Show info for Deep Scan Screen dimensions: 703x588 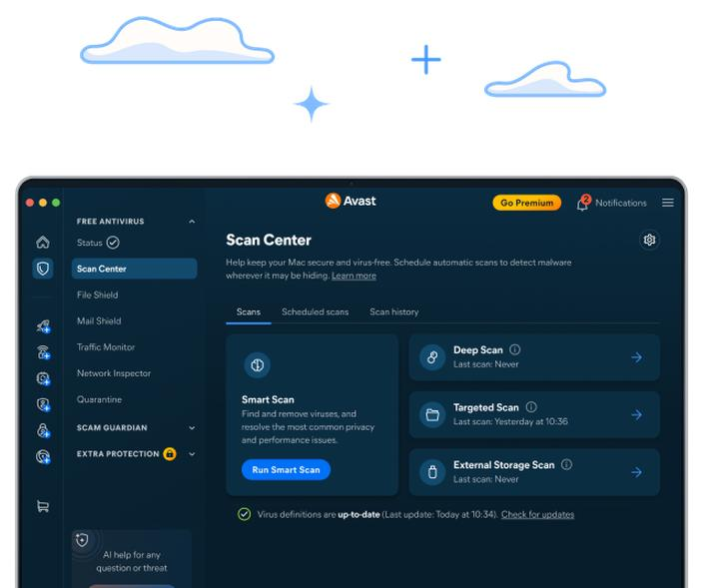pos(515,349)
